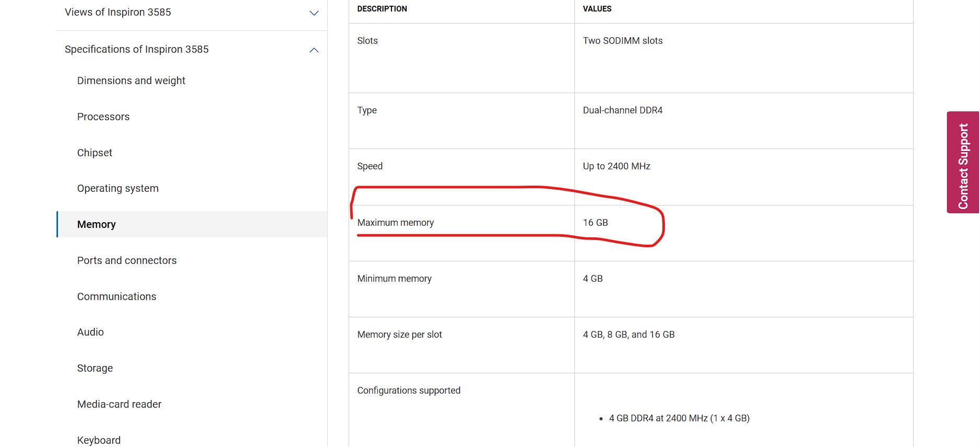
Task: Select Storage in the sidebar
Action: (95, 368)
